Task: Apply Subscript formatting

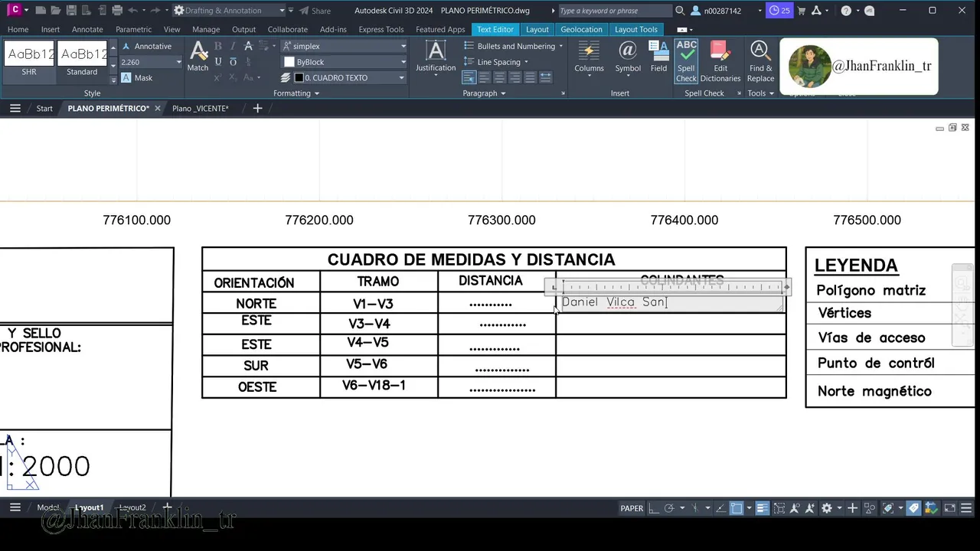Action: (233, 77)
